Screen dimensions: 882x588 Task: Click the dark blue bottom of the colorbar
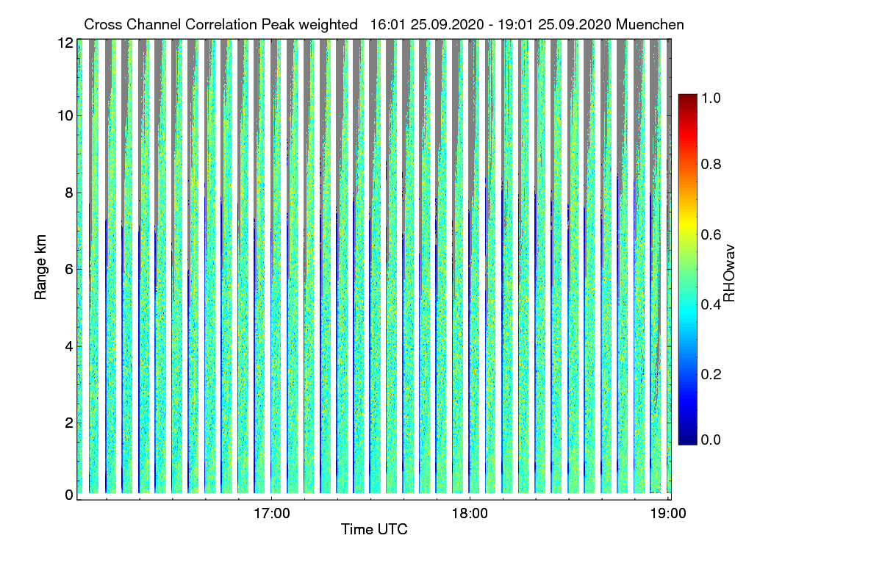pyautogui.click(x=687, y=438)
